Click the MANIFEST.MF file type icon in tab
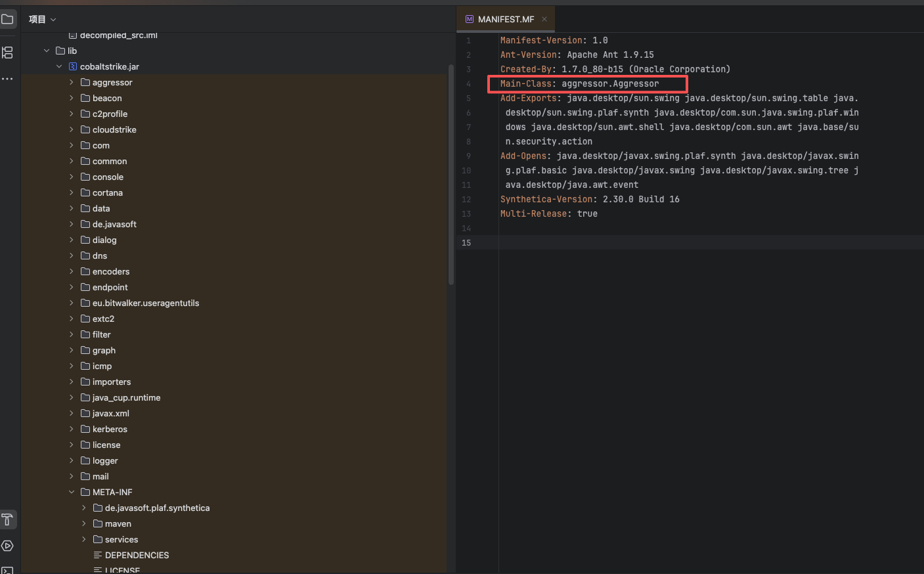 (x=470, y=19)
